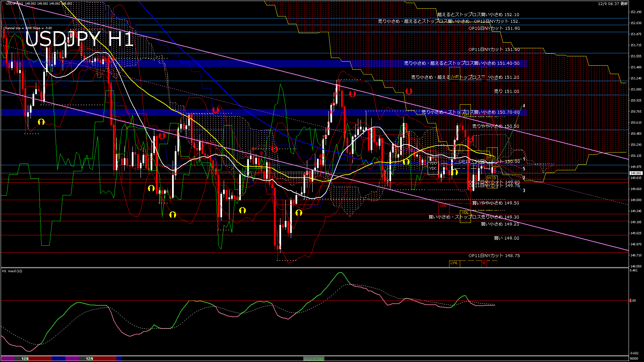Click the 152.190 price axis label
Image resolution: width=644 pixels, height=362 pixels.
click(636, 12)
